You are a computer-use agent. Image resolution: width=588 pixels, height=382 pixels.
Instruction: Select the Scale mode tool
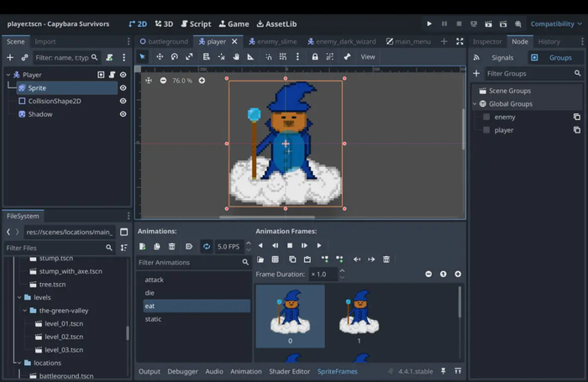point(189,56)
